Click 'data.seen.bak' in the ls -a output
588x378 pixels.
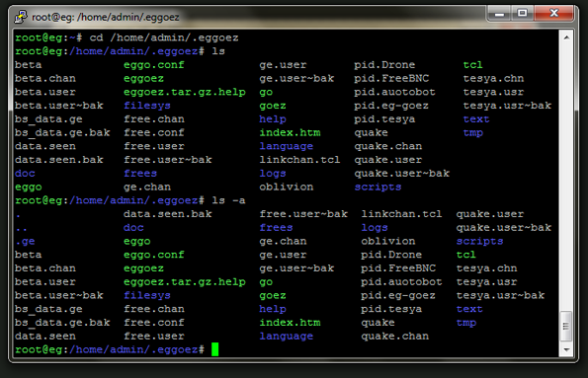point(168,214)
